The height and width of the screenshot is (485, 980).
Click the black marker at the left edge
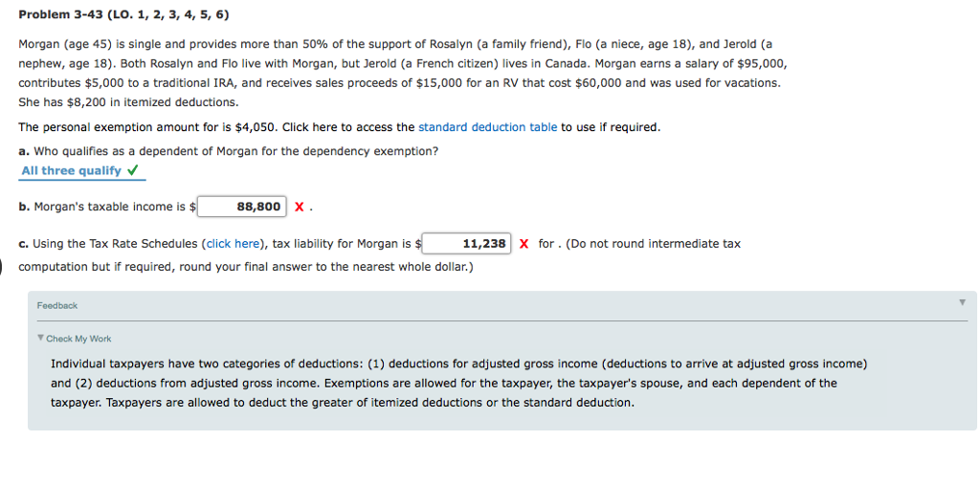(1, 266)
